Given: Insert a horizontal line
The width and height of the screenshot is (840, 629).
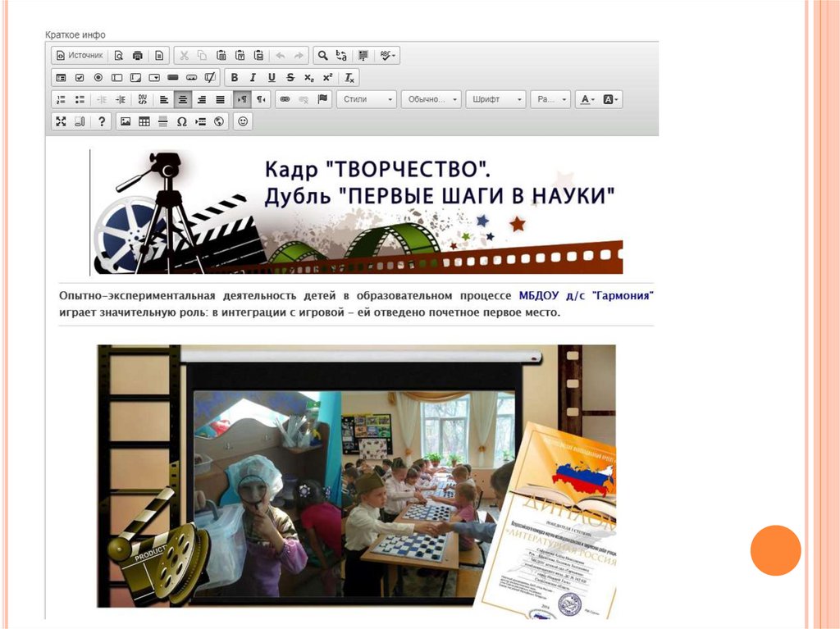Looking at the screenshot, I should click(x=163, y=121).
